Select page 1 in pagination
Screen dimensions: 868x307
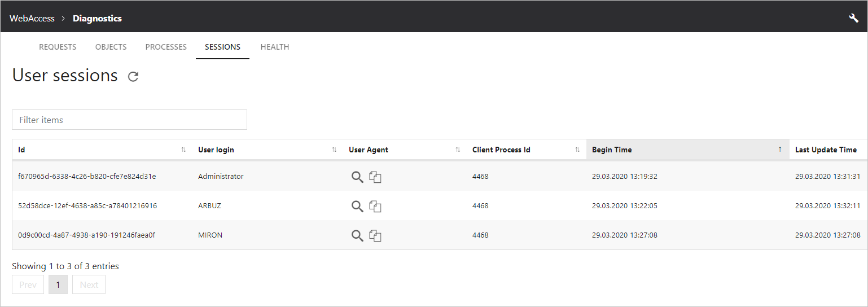(x=58, y=284)
